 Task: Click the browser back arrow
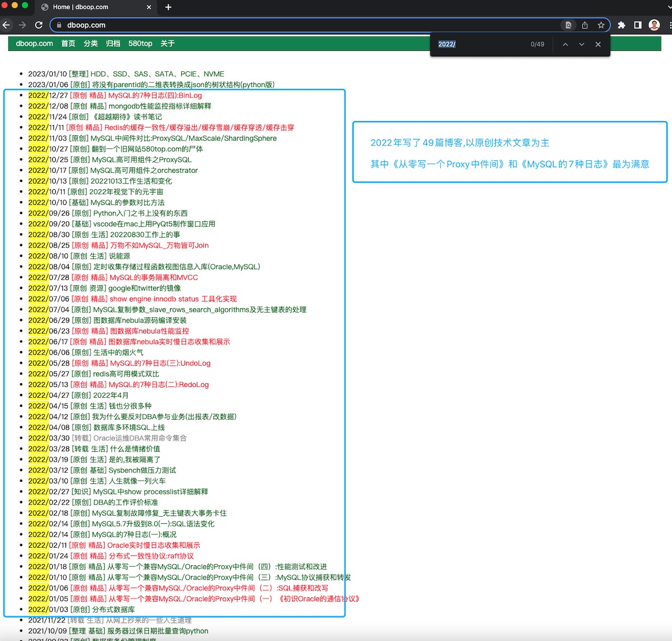coord(7,25)
